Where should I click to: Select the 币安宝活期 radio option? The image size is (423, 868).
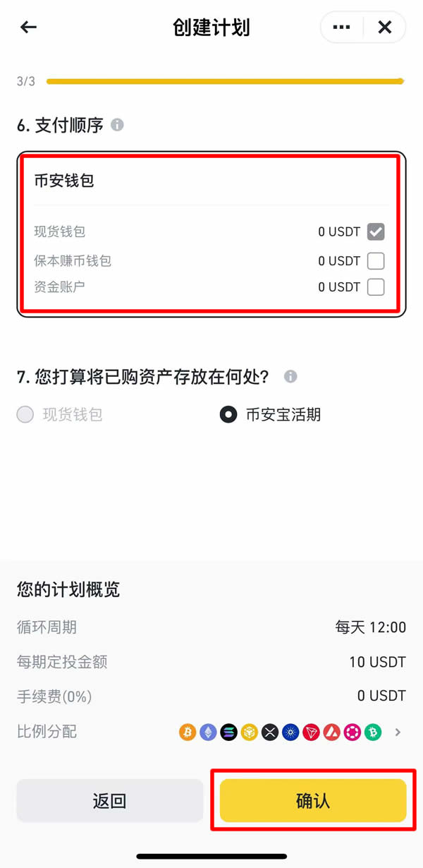[228, 414]
